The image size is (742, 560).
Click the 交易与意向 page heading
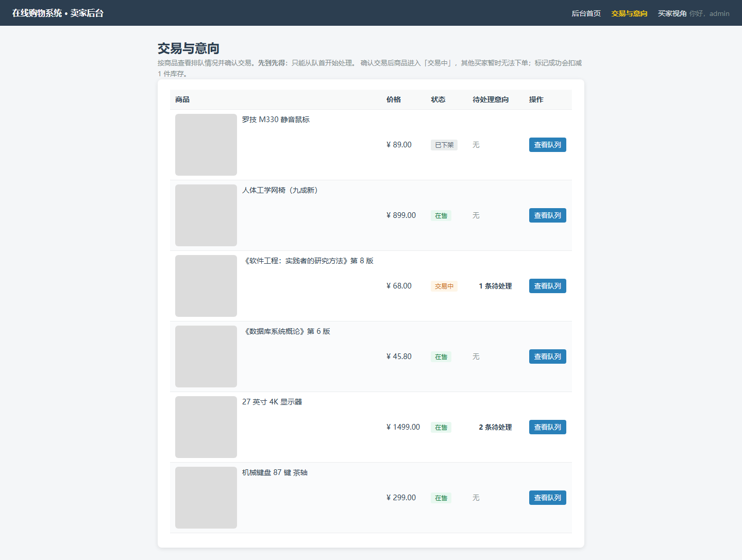[189, 48]
